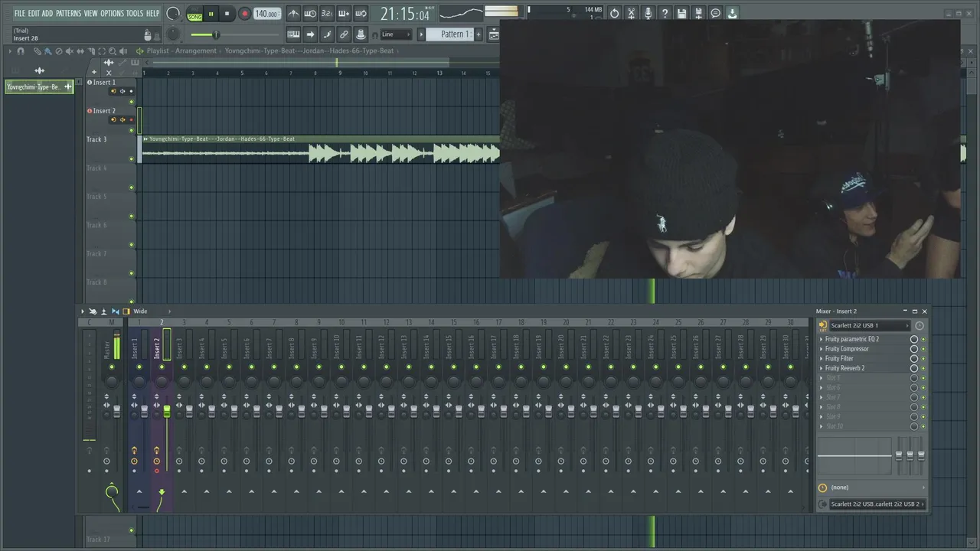Open the audio editor scissors icon
This screenshot has width=980, height=551.
point(631,13)
